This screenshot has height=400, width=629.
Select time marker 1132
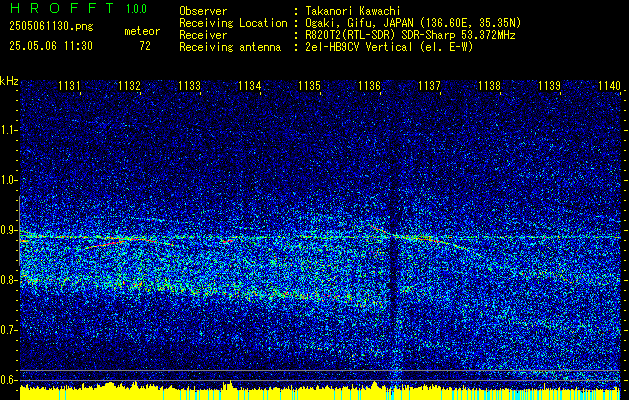pos(129,85)
